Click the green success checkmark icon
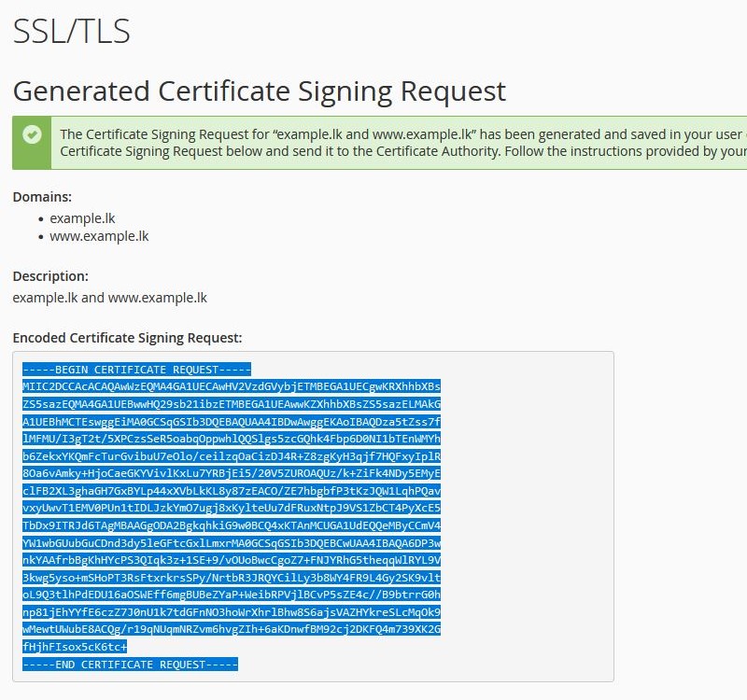 [x=32, y=134]
